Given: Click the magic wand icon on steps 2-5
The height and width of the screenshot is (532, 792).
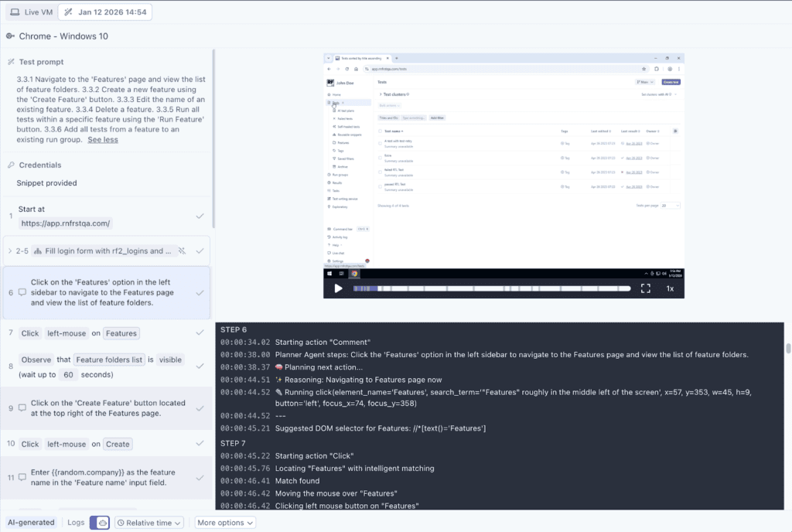Looking at the screenshot, I should [x=182, y=251].
